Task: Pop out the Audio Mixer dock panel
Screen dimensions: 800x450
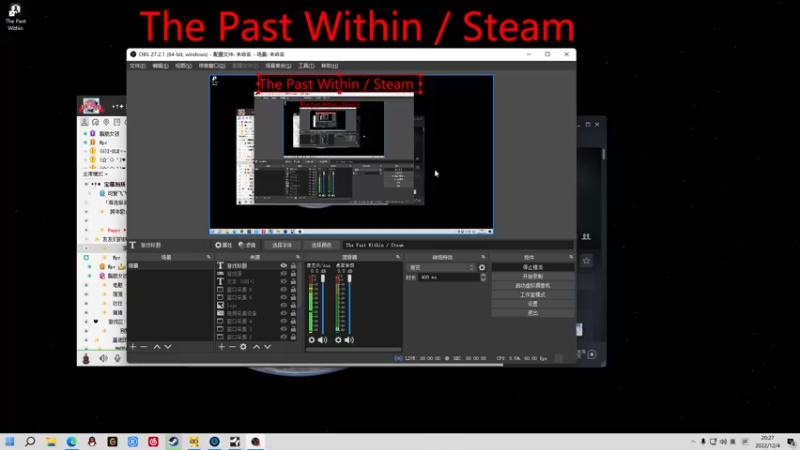Action: tap(398, 257)
